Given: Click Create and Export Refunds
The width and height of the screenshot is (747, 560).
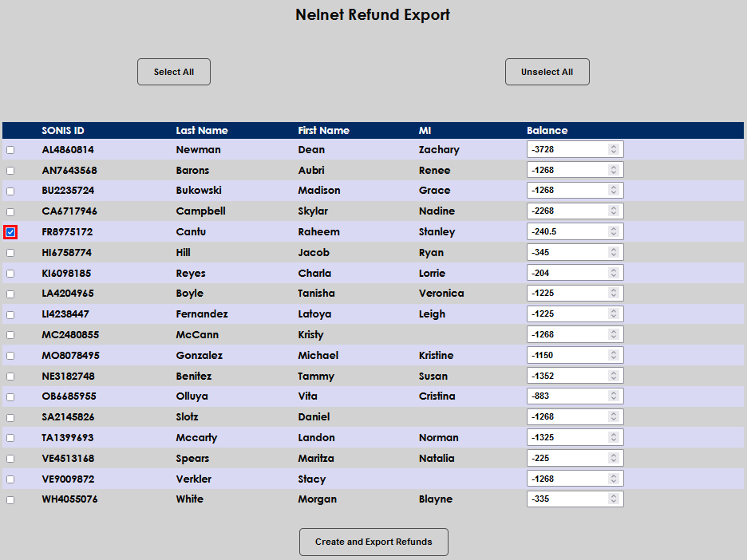Looking at the screenshot, I should (x=373, y=542).
